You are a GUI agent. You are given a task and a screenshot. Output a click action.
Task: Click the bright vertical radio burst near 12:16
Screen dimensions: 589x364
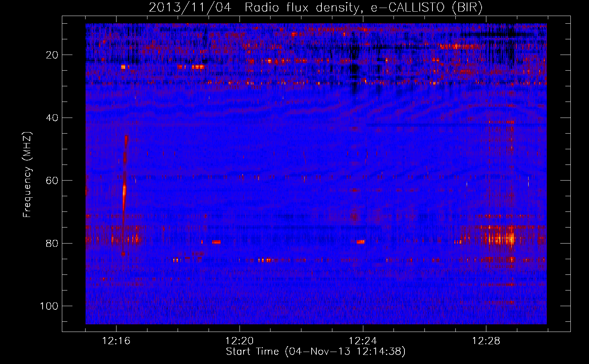[124, 195]
